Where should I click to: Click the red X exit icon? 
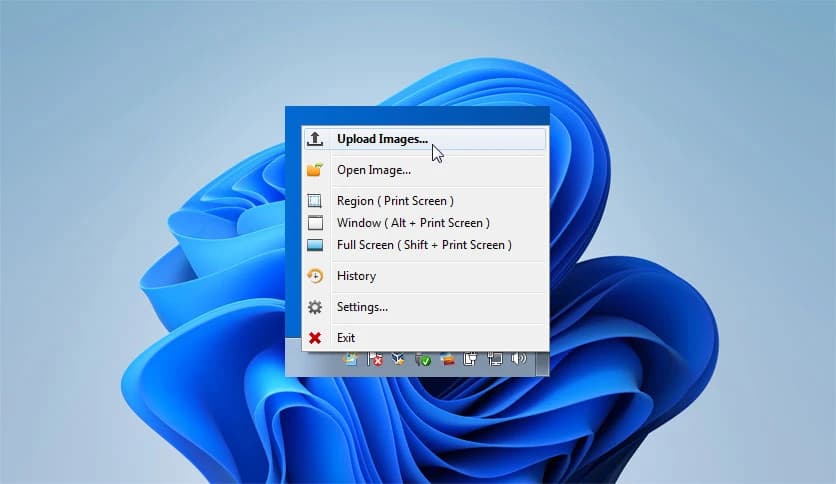pos(315,338)
